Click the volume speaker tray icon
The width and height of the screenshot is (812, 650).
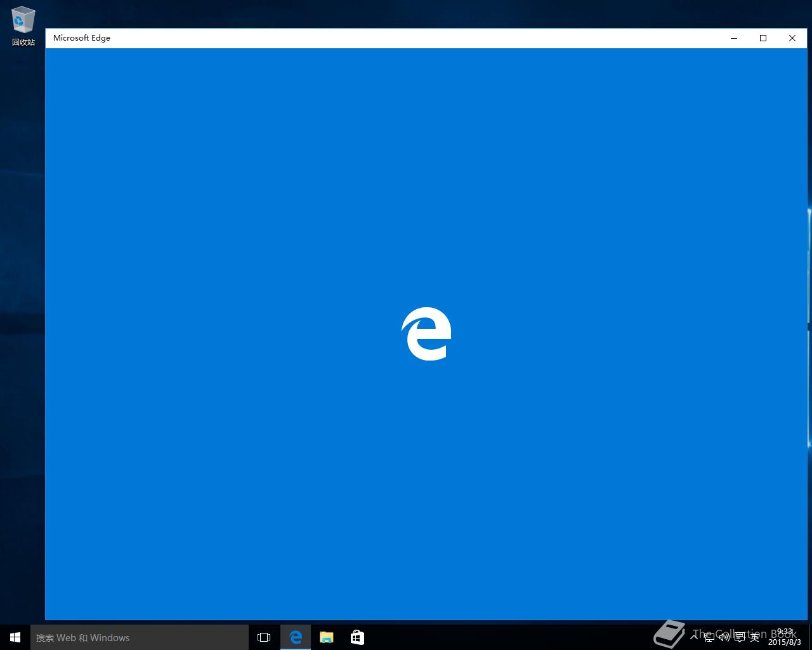point(724,637)
